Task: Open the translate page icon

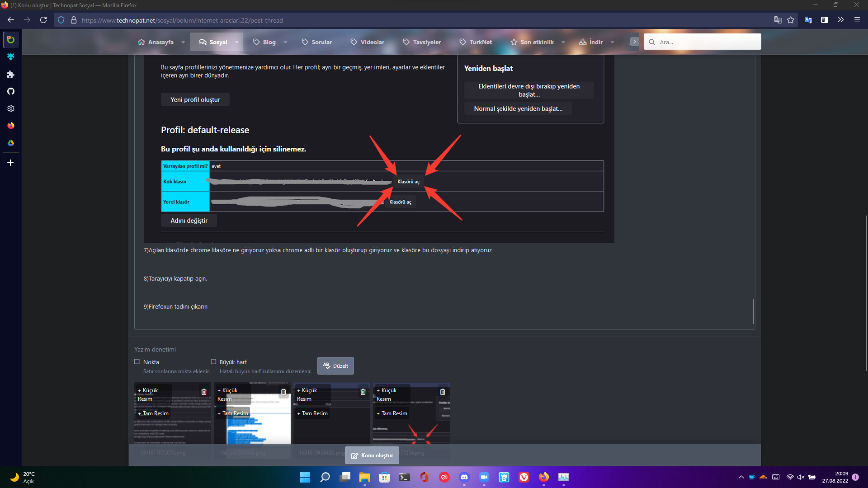Action: (778, 20)
